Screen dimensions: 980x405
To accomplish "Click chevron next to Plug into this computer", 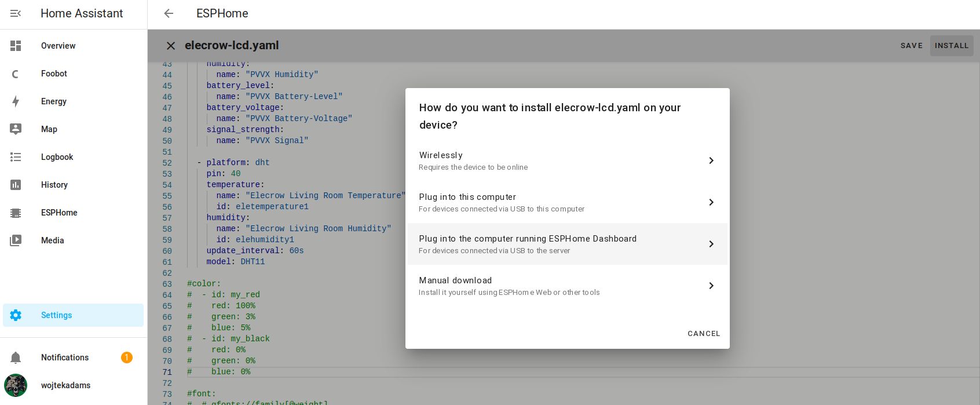I will coord(711,202).
